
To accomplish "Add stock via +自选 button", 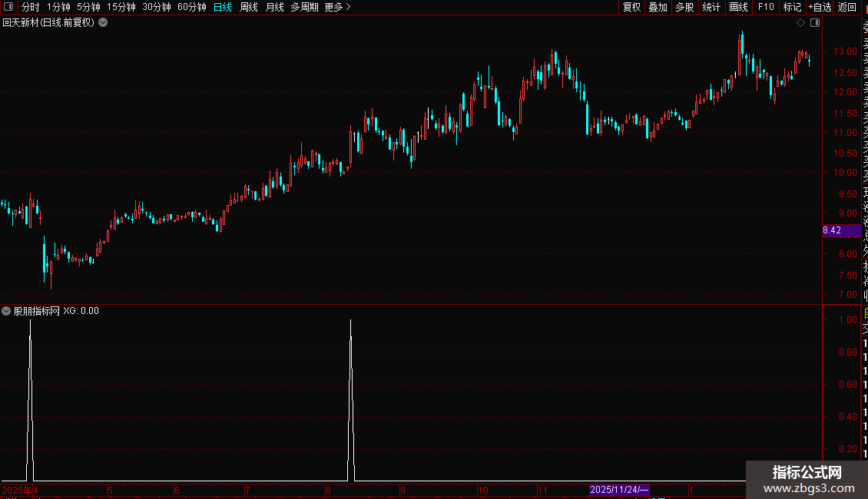I will [x=820, y=7].
